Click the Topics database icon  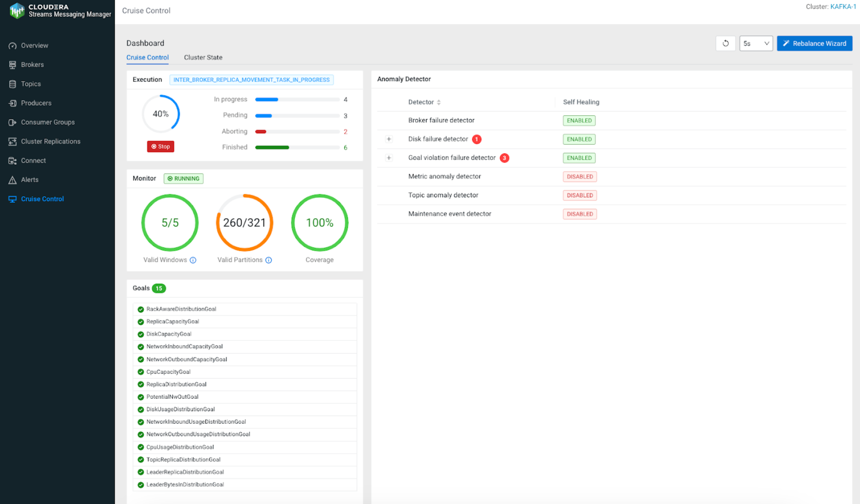tap(13, 84)
